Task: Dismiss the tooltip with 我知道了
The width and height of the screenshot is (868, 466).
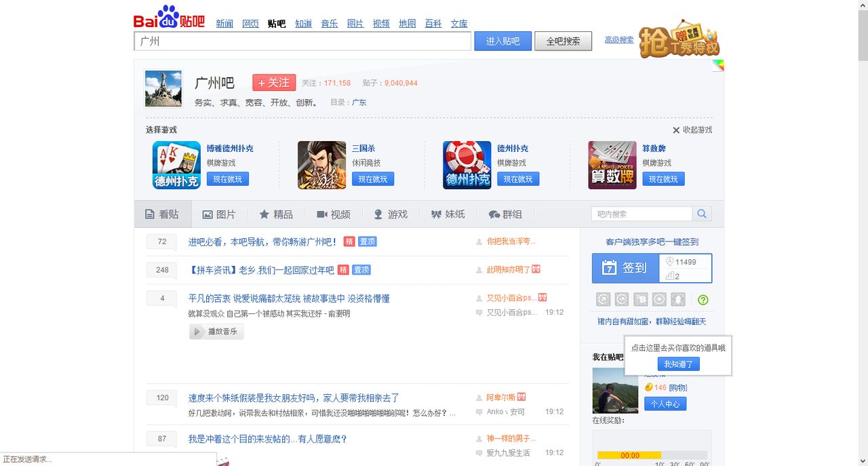Action: [678, 364]
